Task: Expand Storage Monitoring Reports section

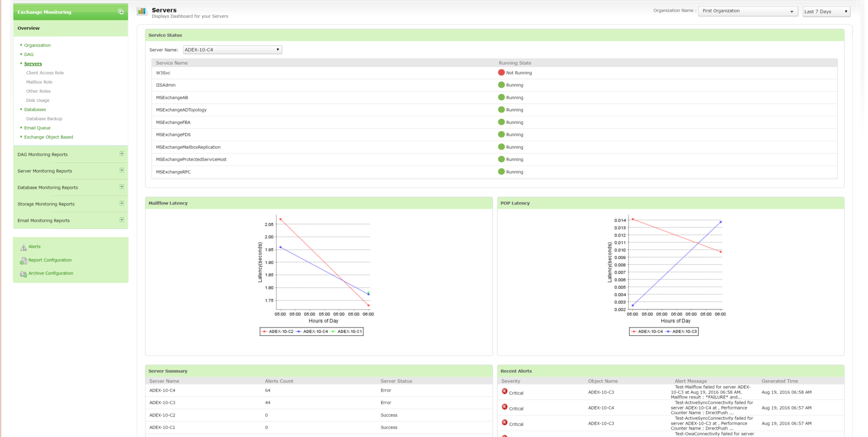Action: pos(122,204)
